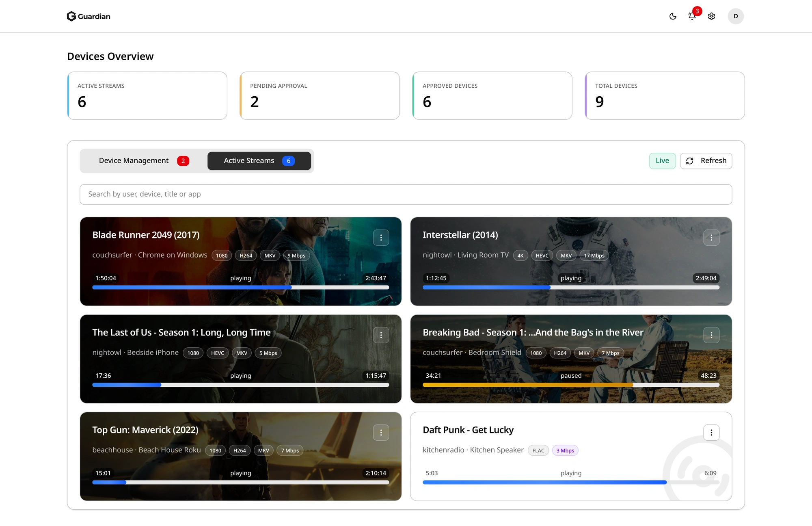Click nightowl · Bedside iPhone text
812x526 pixels.
[x=136, y=353]
